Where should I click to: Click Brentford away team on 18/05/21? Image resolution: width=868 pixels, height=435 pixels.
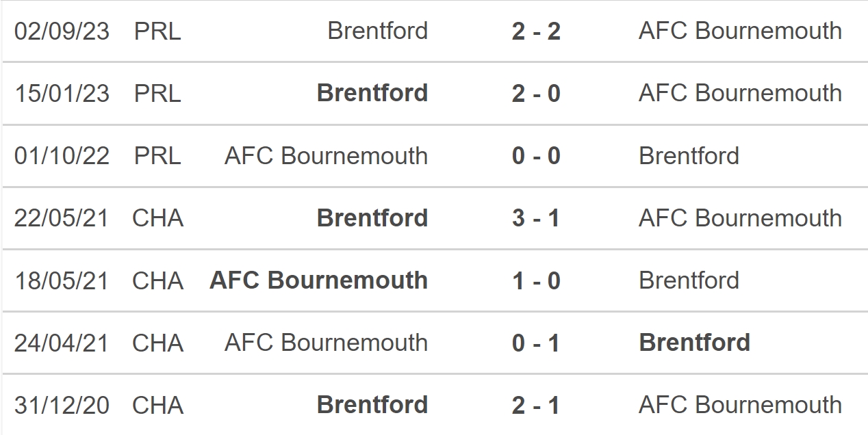click(689, 280)
